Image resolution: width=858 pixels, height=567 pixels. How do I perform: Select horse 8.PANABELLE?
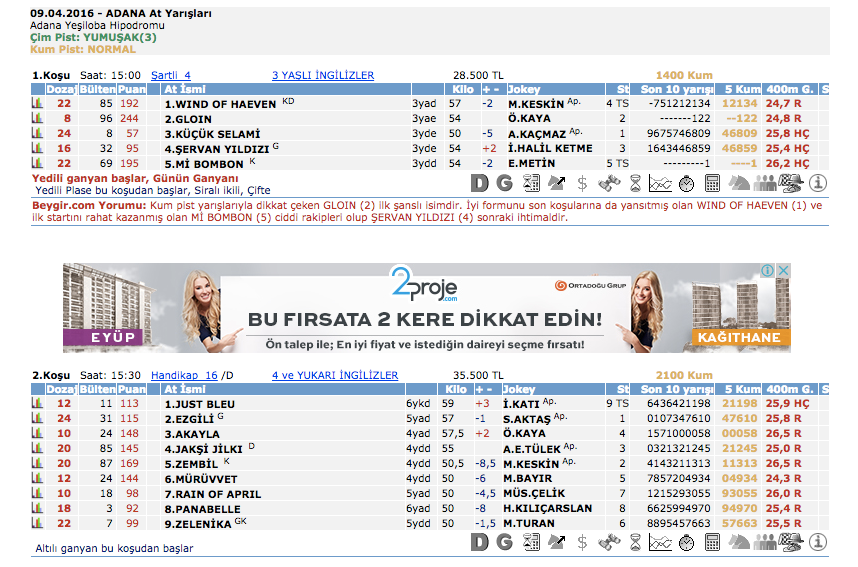click(x=202, y=508)
